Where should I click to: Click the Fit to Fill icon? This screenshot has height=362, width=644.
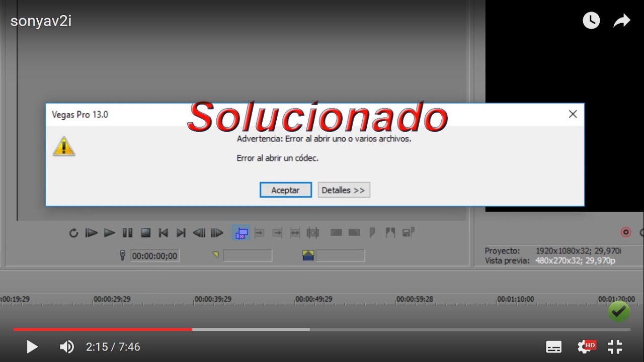coord(295,233)
